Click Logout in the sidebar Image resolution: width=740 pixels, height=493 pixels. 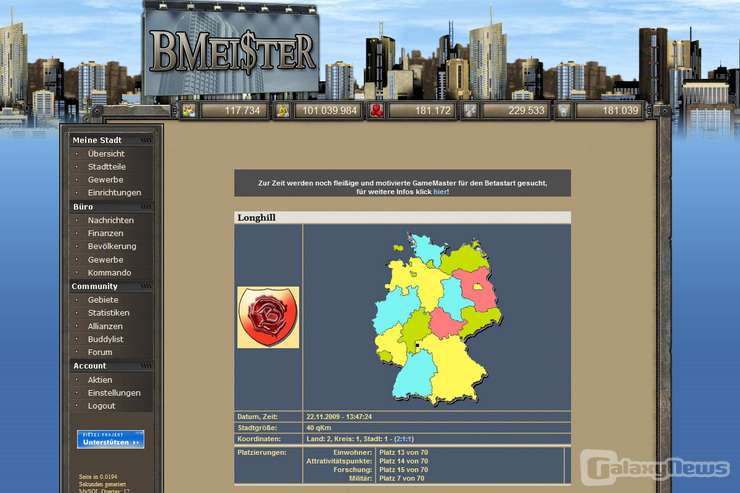click(x=101, y=406)
